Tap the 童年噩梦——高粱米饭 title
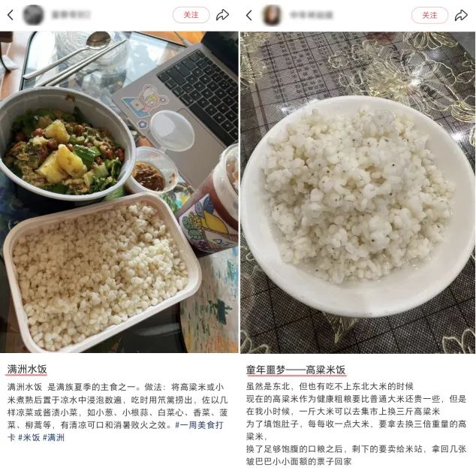This screenshot has height=468, width=476. coord(295,370)
